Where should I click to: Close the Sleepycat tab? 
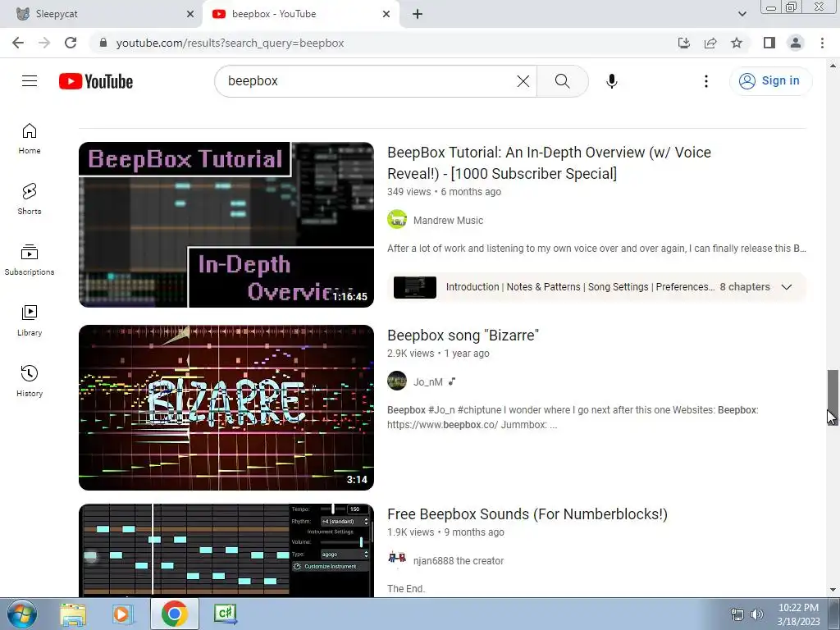[x=190, y=14]
